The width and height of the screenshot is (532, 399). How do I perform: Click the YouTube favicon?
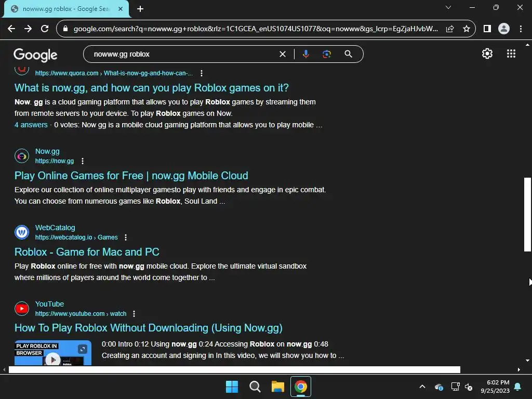22,309
